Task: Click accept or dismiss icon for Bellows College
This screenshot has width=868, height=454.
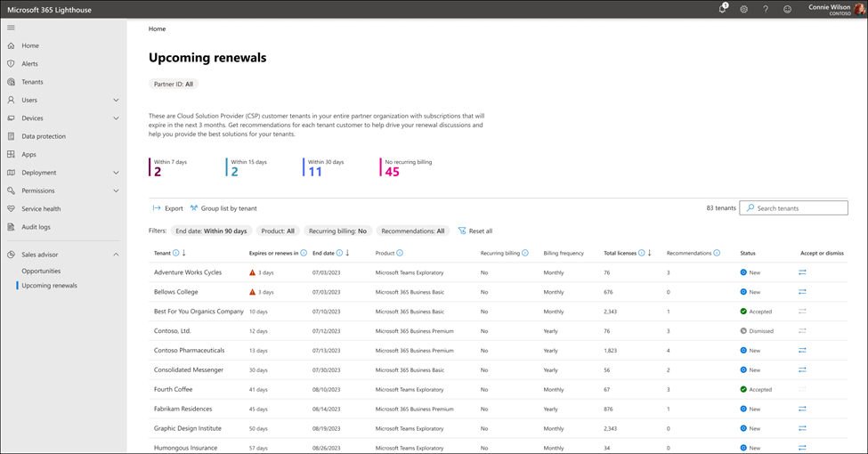Action: coord(802,292)
